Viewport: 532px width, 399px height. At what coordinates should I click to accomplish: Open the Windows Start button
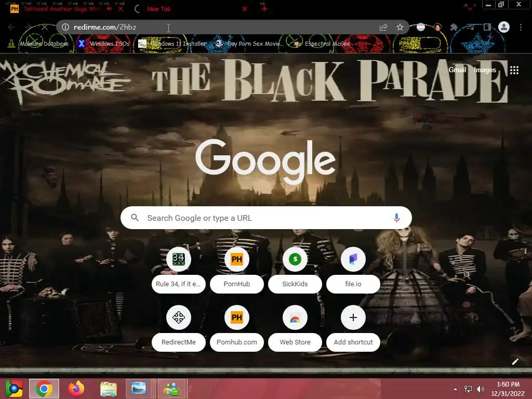tap(14, 389)
